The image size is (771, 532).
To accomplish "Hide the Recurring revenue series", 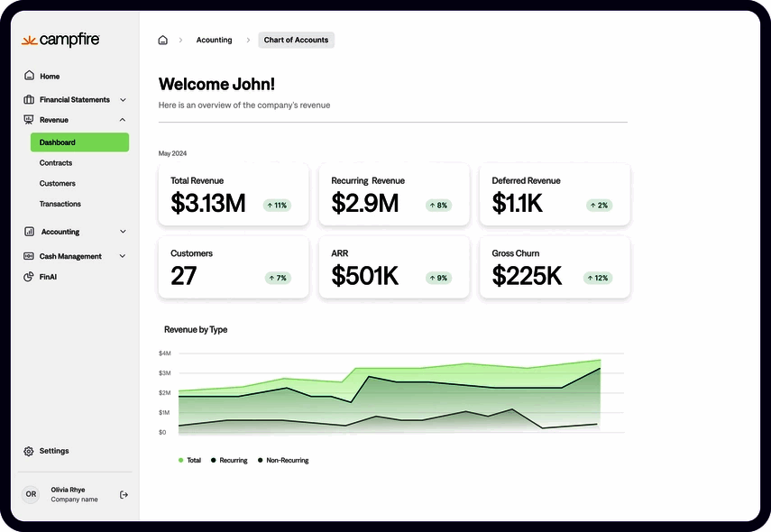I will 229,460.
